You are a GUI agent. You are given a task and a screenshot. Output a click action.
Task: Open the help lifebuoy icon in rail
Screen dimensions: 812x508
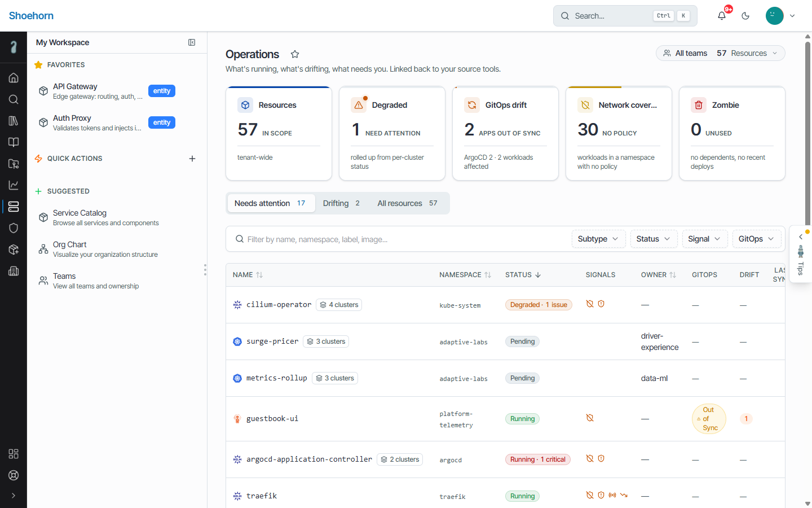pyautogui.click(x=14, y=475)
